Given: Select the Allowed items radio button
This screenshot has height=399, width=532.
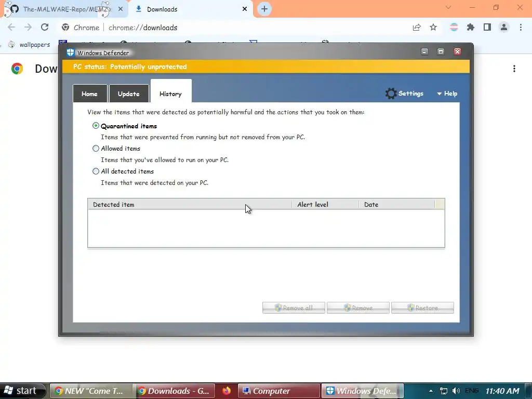Looking at the screenshot, I should pos(96,148).
